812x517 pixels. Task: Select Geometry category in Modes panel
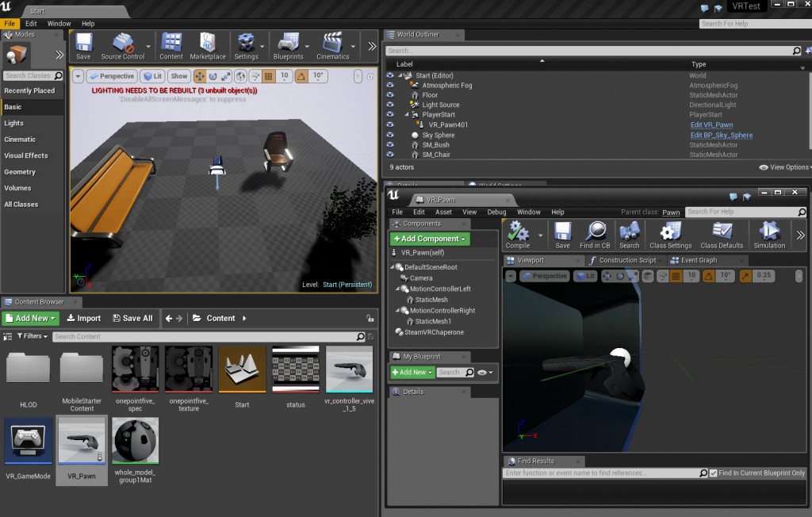tap(20, 172)
